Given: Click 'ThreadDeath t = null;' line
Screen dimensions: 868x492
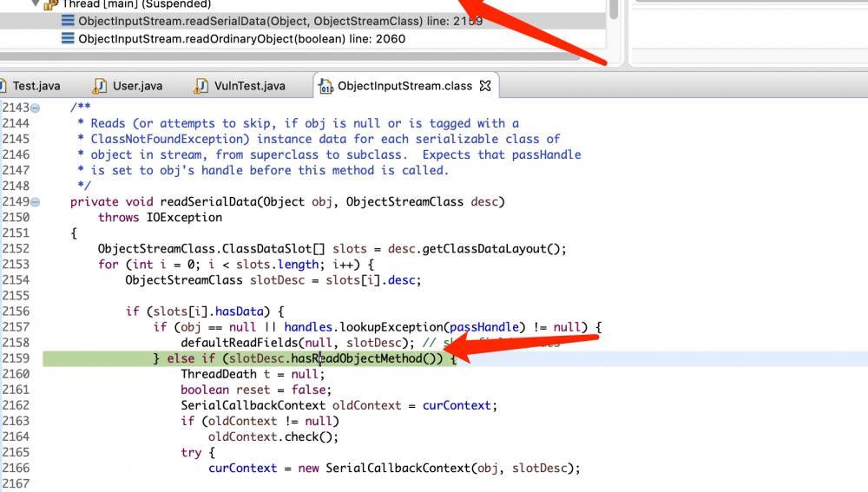Looking at the screenshot, I should pyautogui.click(x=253, y=374).
